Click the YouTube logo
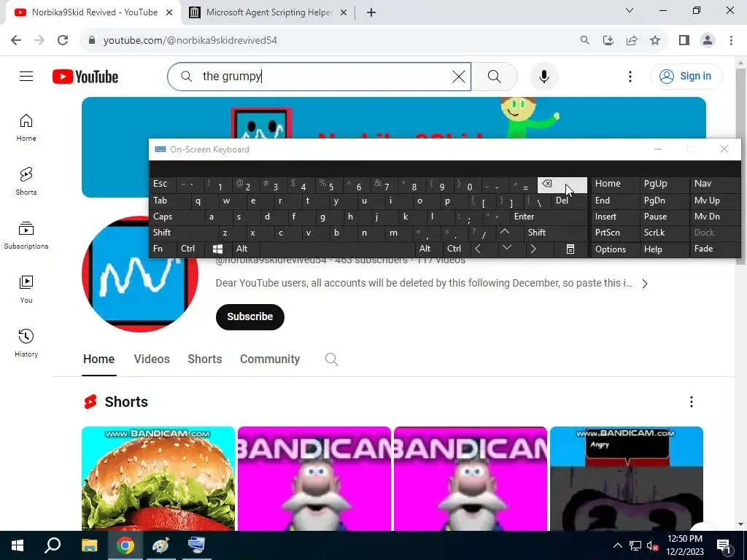 coord(85,77)
